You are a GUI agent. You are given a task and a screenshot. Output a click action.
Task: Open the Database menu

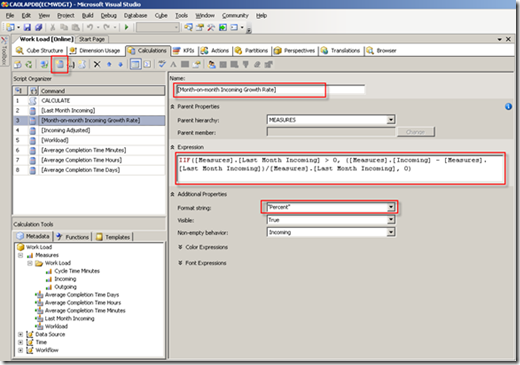click(x=135, y=16)
